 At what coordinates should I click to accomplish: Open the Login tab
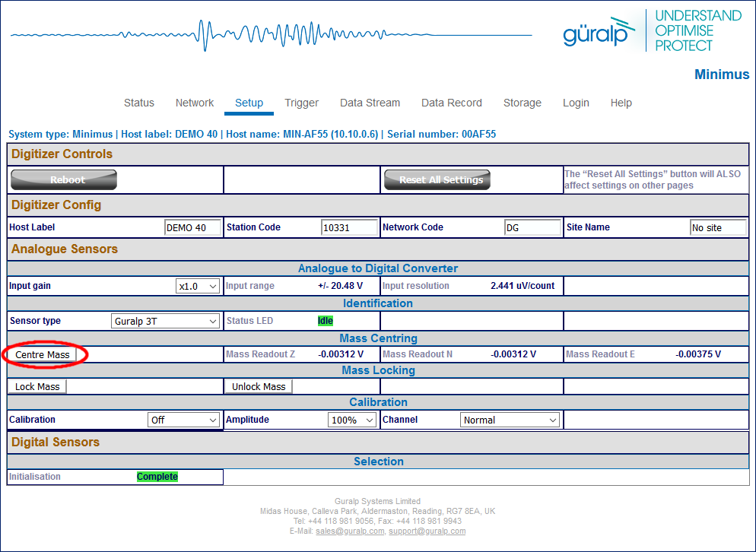tap(576, 103)
